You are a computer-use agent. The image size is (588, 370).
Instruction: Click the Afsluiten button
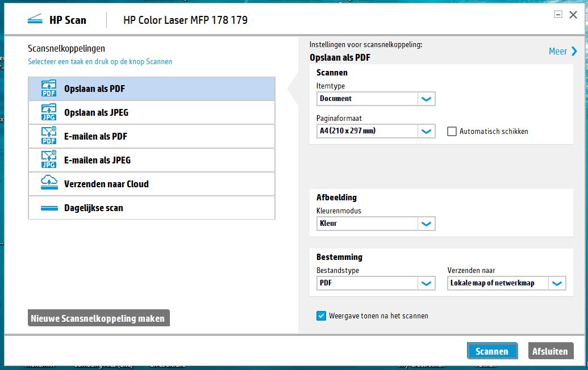550,351
